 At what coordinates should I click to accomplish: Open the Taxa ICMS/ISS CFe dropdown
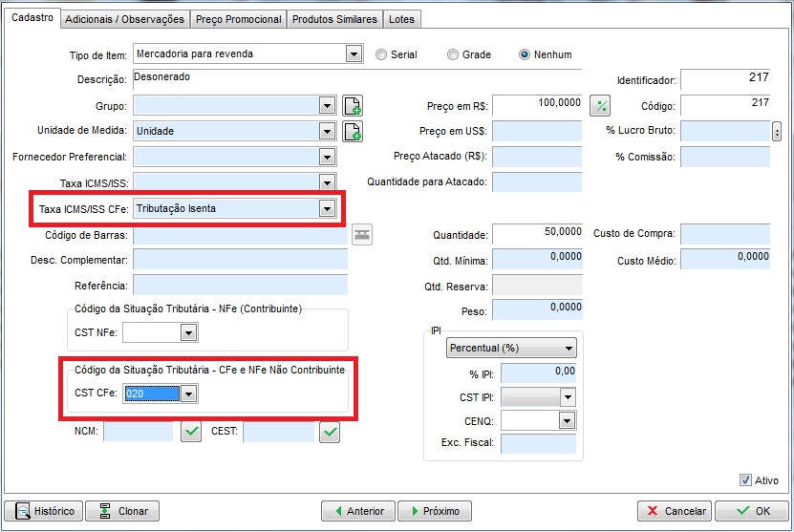pos(327,208)
